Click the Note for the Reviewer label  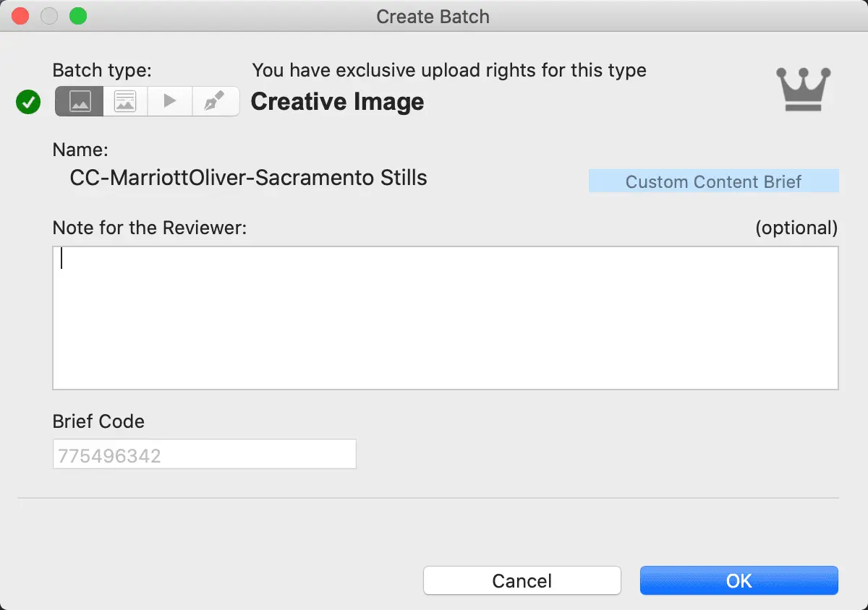(150, 228)
